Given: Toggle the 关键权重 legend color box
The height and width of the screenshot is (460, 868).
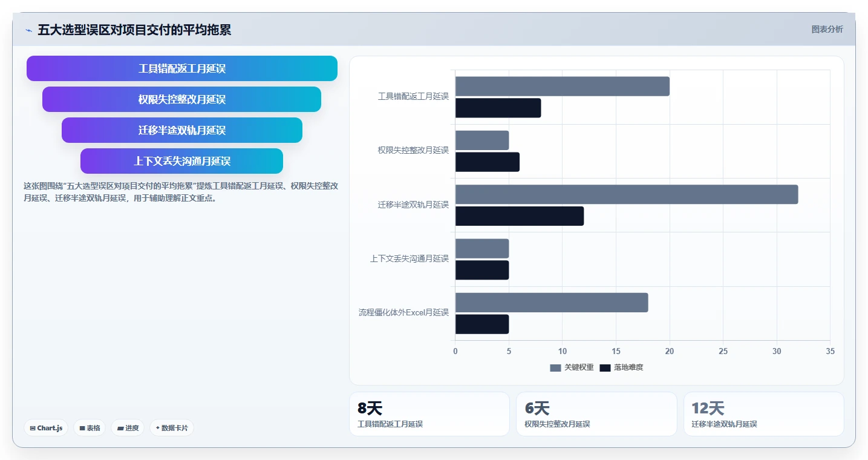Looking at the screenshot, I should (555, 367).
